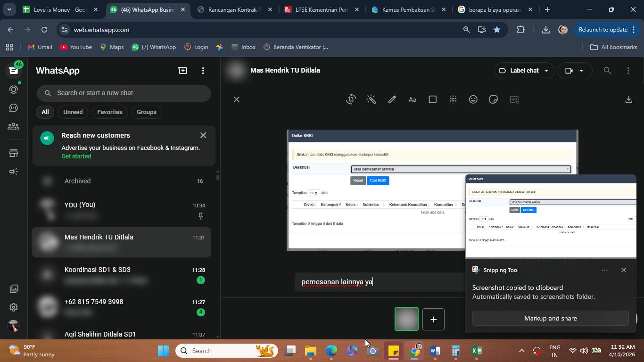Select the magic wand enhance icon
The height and width of the screenshot is (362, 644).
[372, 99]
